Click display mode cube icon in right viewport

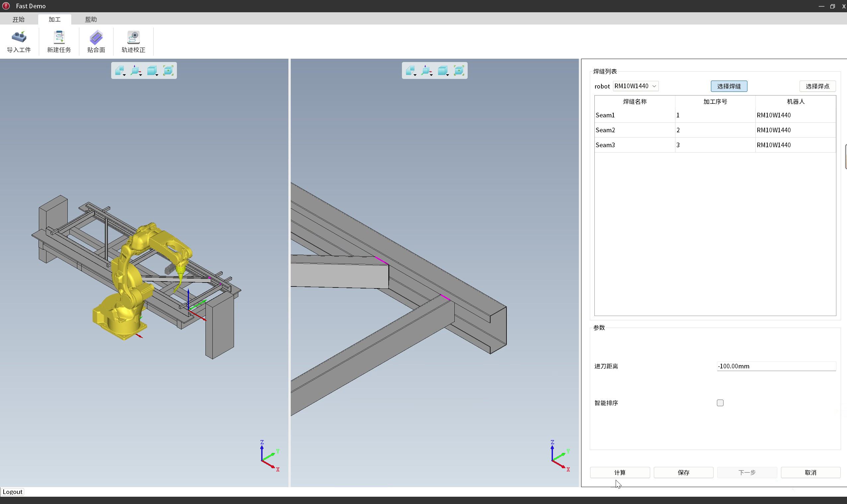pyautogui.click(x=443, y=71)
